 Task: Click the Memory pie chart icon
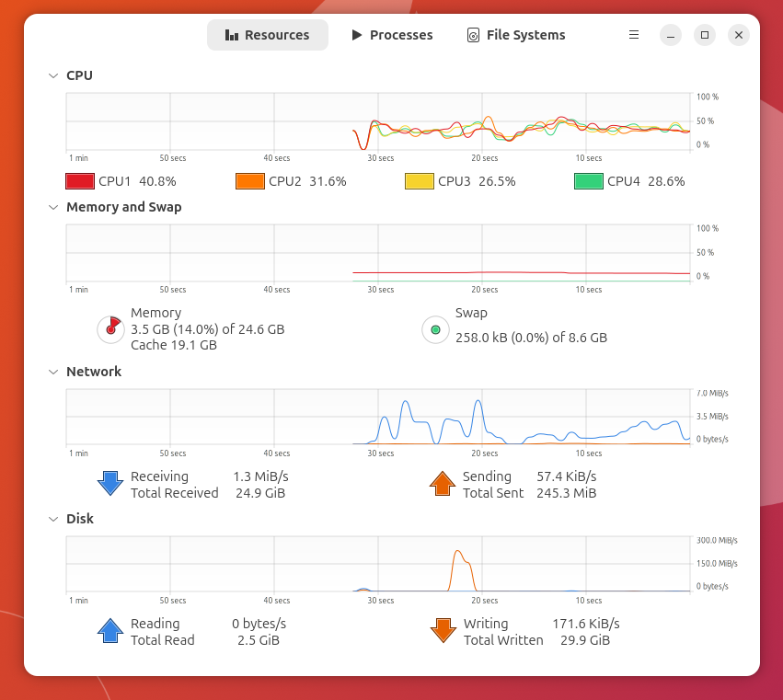tap(110, 329)
